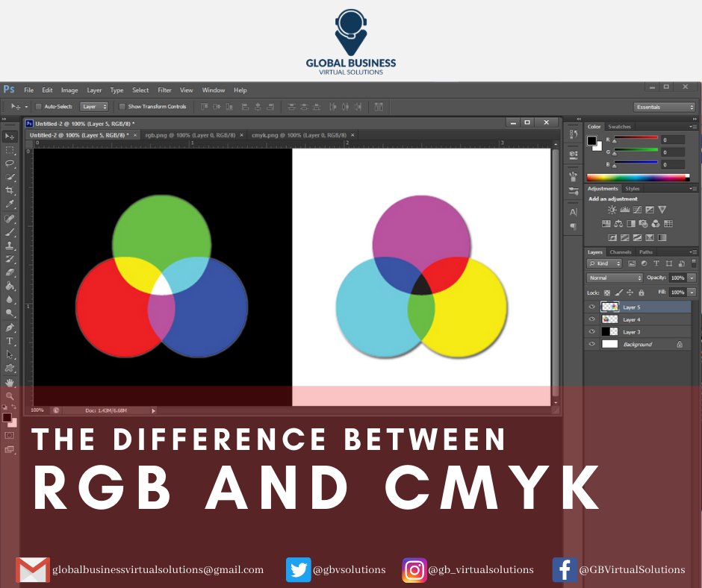This screenshot has width=702, height=588.
Task: Select the Spot Healing Brush tool
Action: (x=10, y=219)
